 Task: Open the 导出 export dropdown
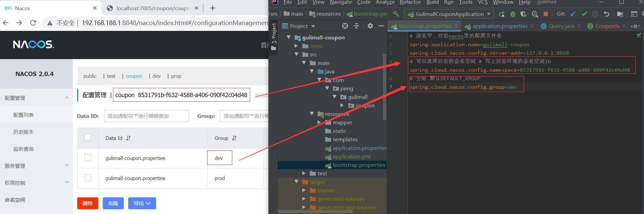tap(142, 203)
